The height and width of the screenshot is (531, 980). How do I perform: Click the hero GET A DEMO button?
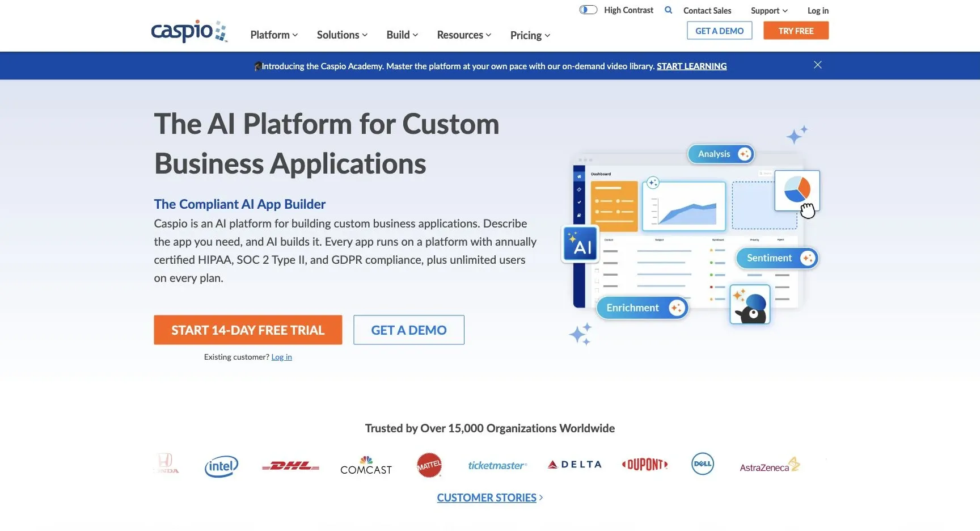[409, 330]
